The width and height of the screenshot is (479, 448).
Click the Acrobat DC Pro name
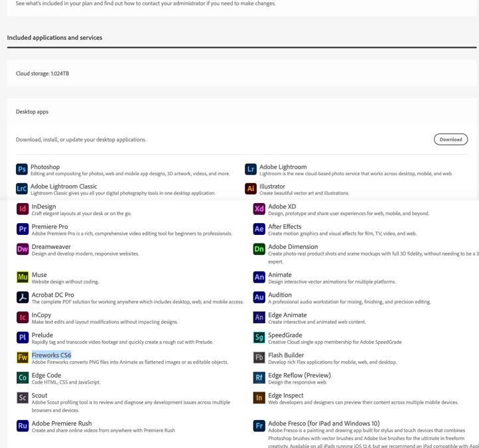pyautogui.click(x=53, y=295)
